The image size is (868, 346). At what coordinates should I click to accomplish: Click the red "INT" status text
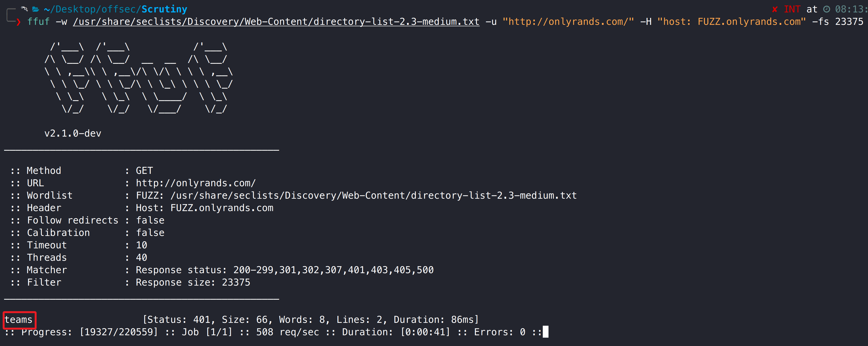tap(792, 10)
